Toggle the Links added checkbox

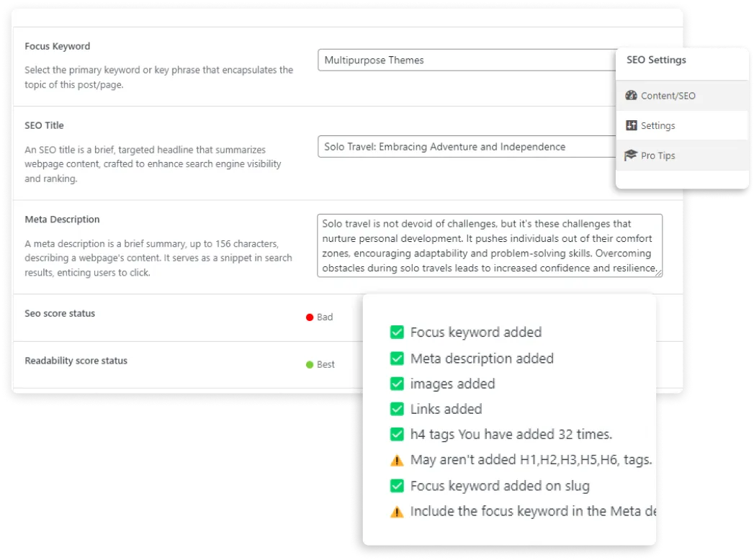pyautogui.click(x=397, y=410)
